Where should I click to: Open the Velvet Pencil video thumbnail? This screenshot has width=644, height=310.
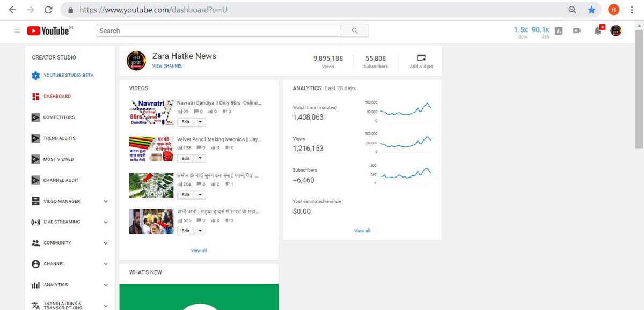[151, 149]
